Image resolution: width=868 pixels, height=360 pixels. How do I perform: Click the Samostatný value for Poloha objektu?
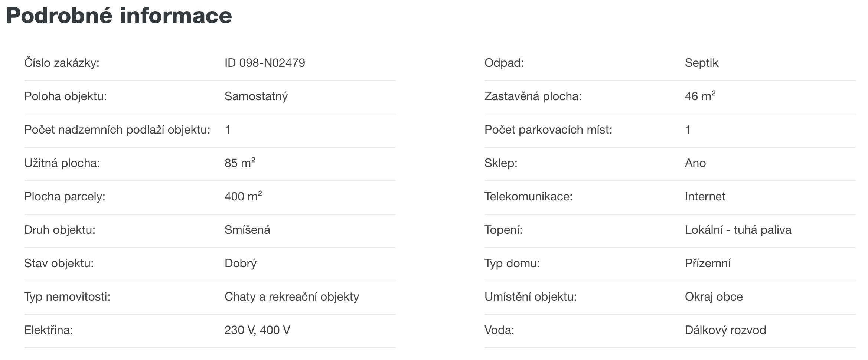[x=256, y=96]
